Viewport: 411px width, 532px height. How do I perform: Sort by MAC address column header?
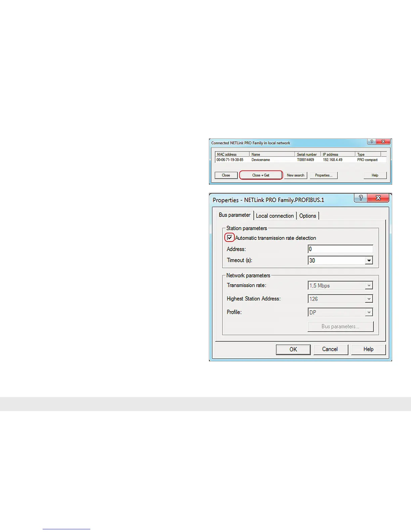[x=232, y=154]
